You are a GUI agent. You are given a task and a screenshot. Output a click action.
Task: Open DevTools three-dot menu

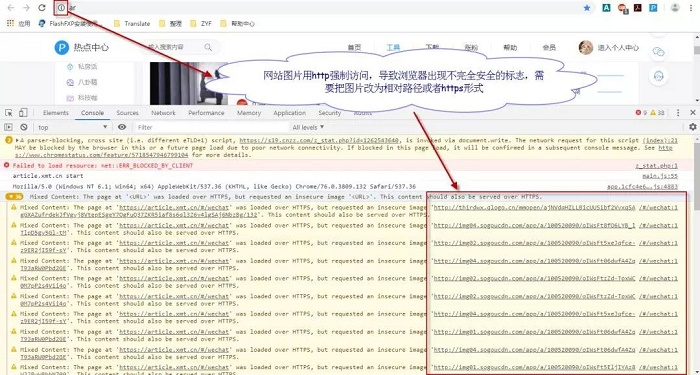point(678,113)
